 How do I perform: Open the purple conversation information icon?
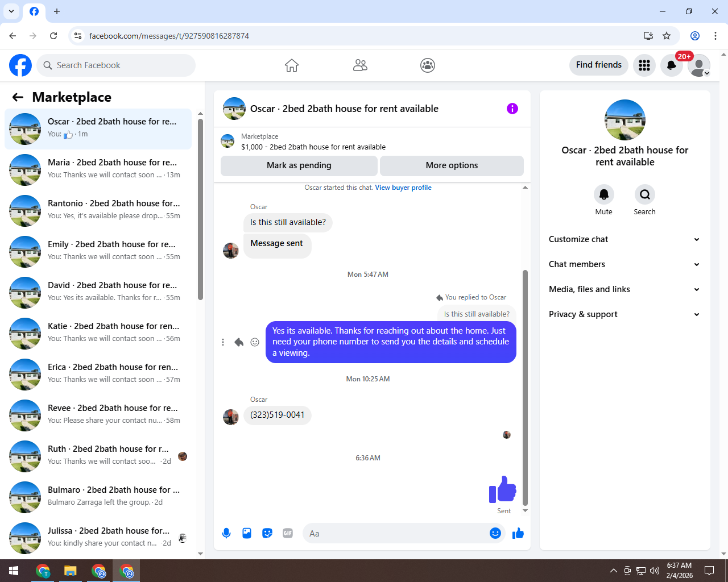coord(512,109)
